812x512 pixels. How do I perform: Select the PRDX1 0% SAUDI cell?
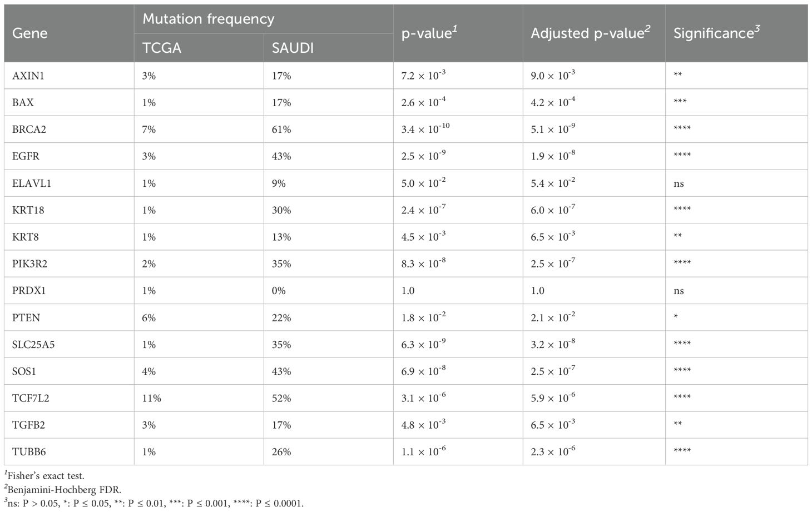pos(279,291)
